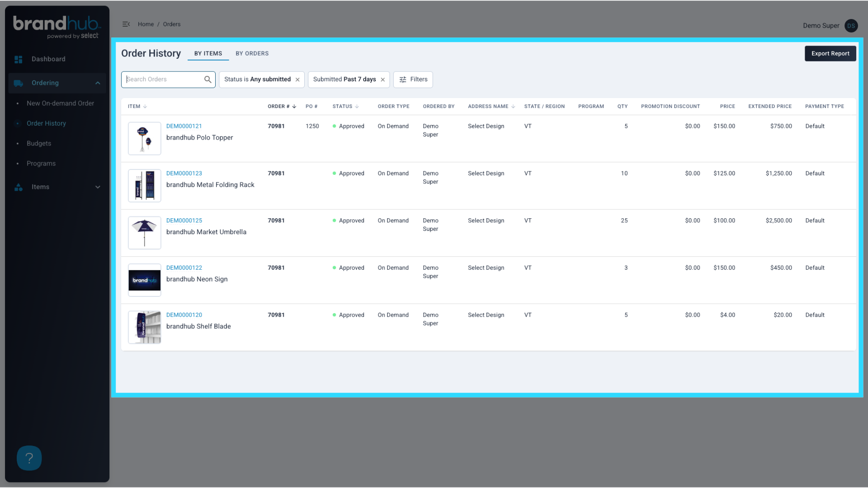The image size is (868, 488).
Task: Click the Items icon in the sidebar
Action: coord(18,187)
